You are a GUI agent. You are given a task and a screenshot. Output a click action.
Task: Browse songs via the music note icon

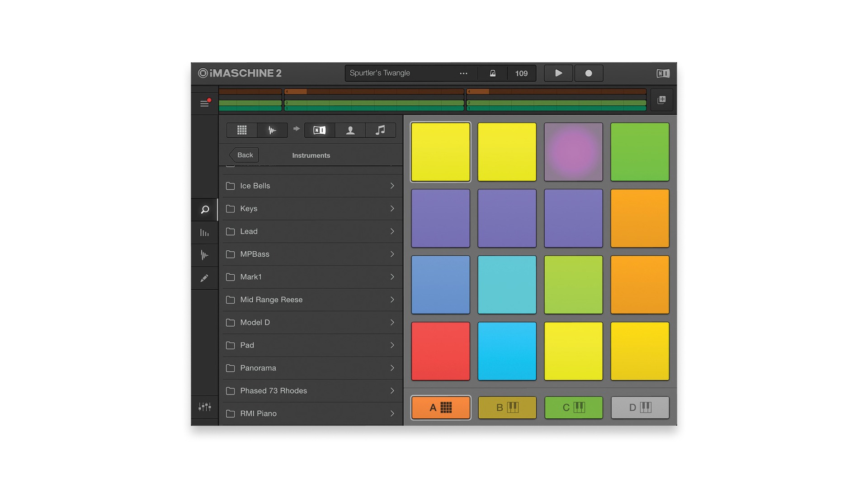[x=380, y=130]
